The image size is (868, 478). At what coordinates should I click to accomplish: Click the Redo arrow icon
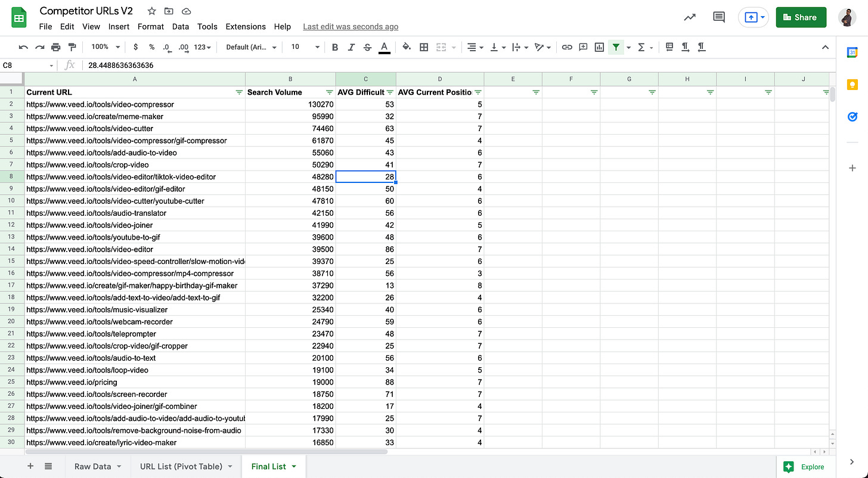click(x=39, y=47)
